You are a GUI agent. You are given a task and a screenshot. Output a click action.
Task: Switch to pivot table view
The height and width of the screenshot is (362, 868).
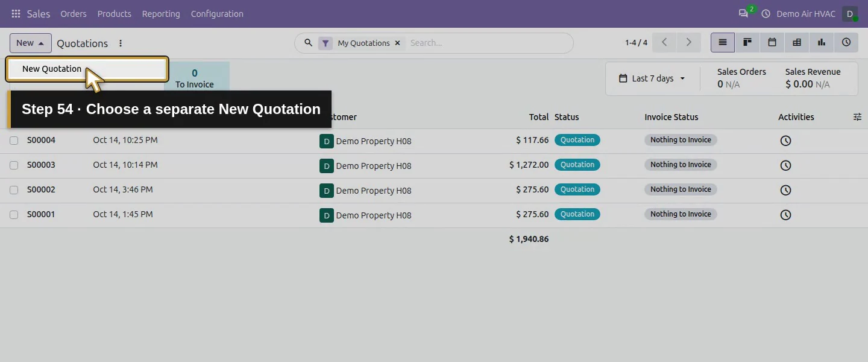[797, 43]
